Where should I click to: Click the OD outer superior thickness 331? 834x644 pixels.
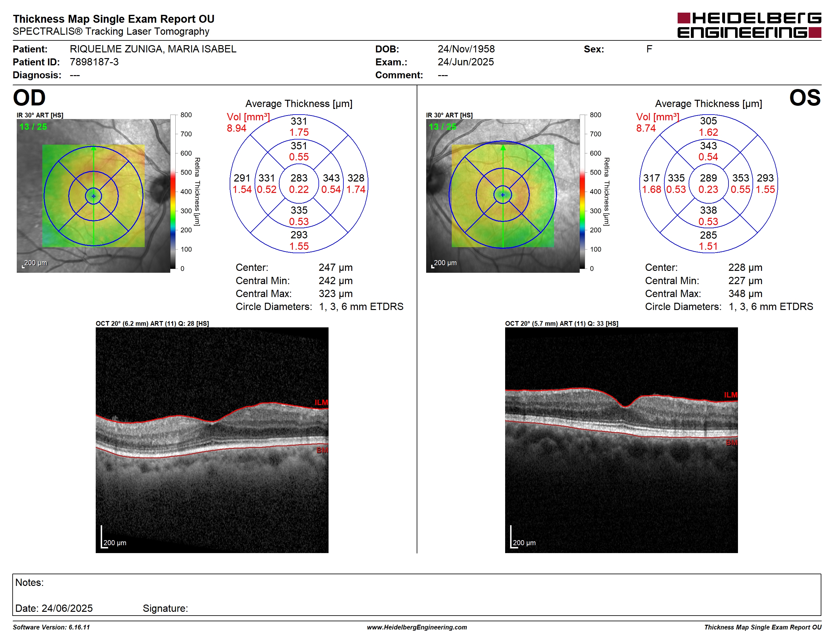point(299,121)
